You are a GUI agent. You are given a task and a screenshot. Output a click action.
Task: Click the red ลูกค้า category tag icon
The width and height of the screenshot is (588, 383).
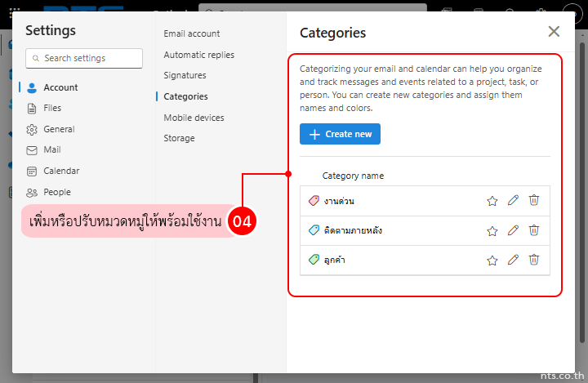[x=314, y=260]
